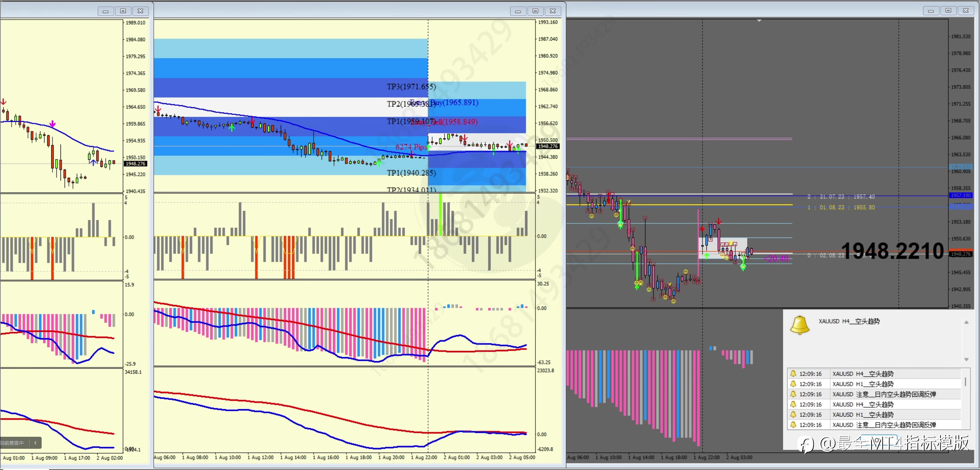Viewport: 980px width, 470px height.
Task: Select the second alert XAUUSD H1_空头趋势
Action: (x=863, y=384)
